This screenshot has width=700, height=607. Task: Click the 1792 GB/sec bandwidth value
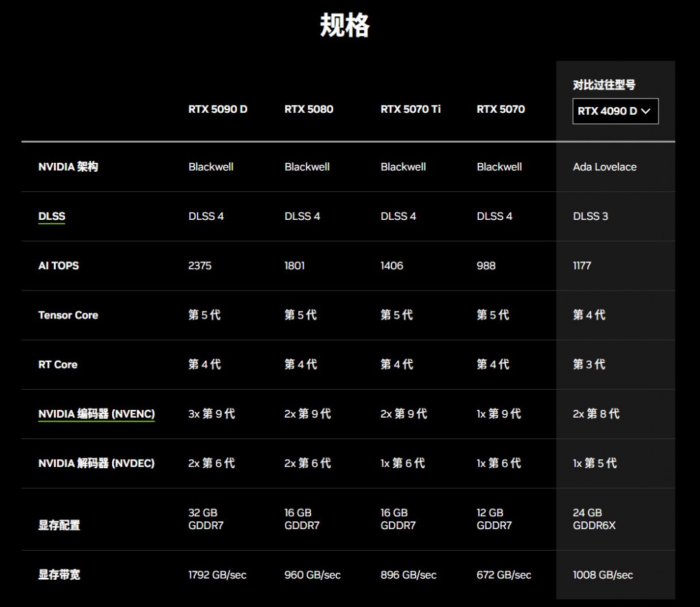pos(218,575)
